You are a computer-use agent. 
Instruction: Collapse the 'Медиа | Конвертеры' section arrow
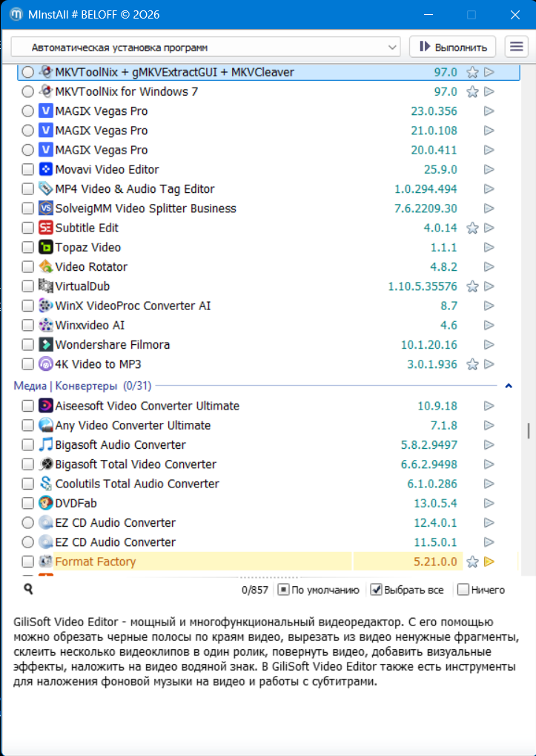click(x=509, y=386)
